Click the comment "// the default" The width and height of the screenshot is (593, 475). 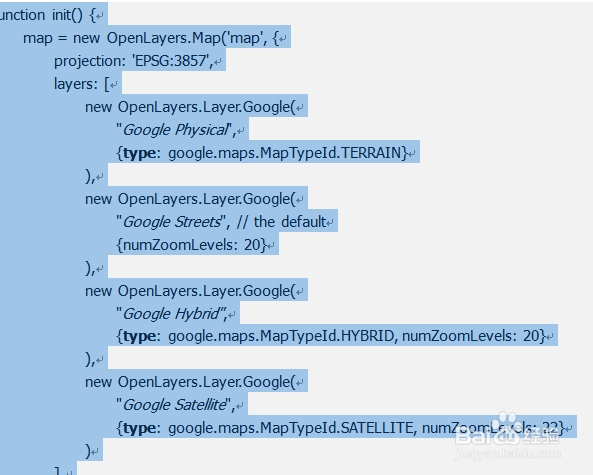click(281, 222)
